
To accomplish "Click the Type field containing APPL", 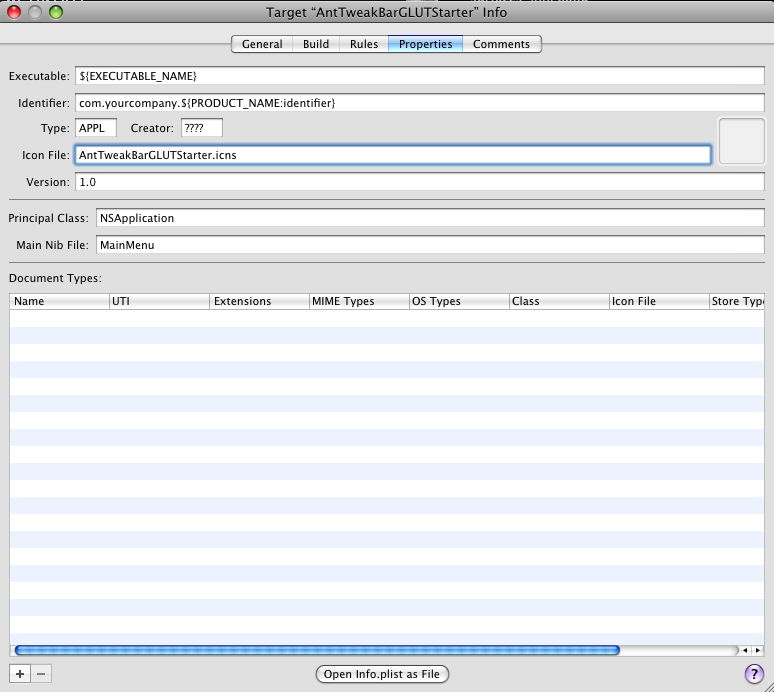I will point(96,128).
